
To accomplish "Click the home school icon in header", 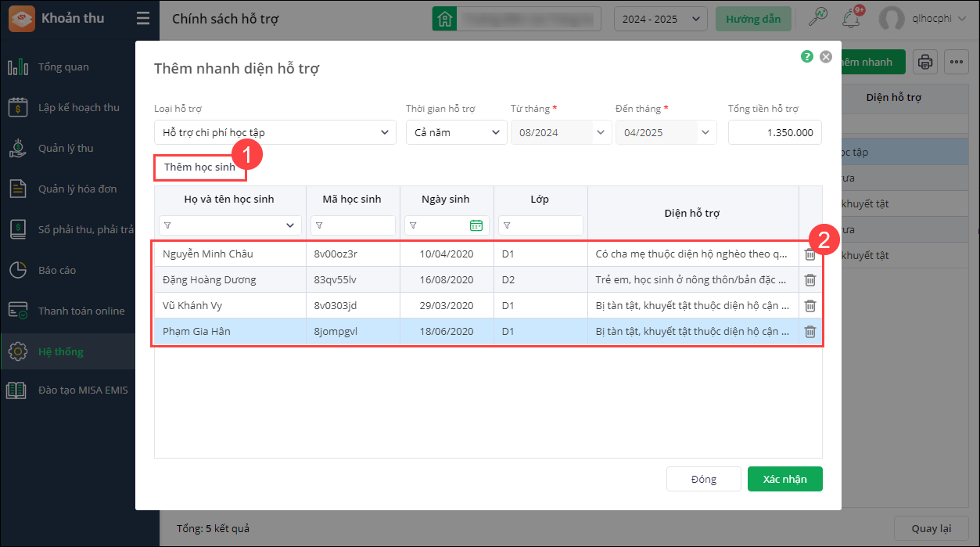I will coord(445,19).
